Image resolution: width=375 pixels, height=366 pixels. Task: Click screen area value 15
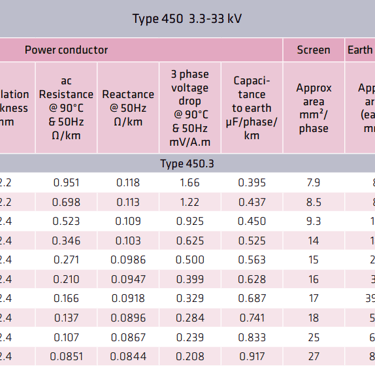[x=313, y=260]
